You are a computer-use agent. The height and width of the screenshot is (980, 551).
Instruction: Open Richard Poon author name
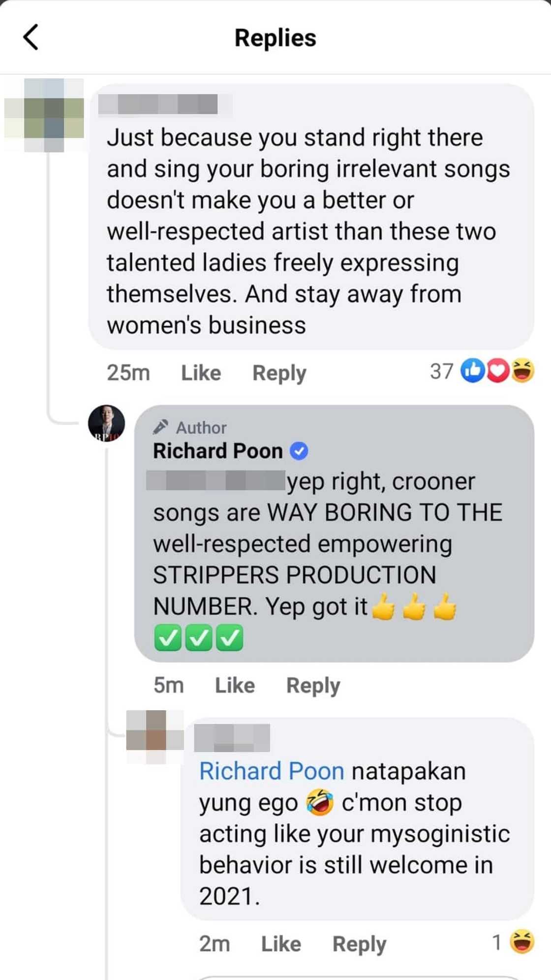pos(218,451)
